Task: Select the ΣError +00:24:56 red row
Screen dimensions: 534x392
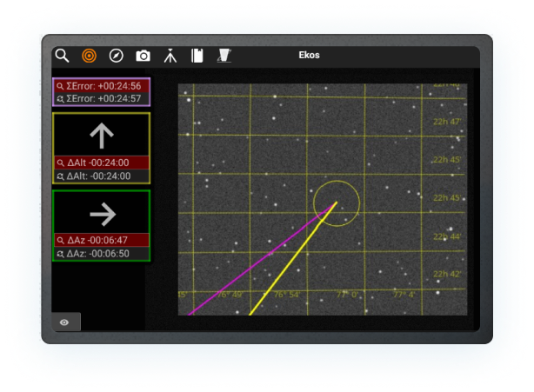Action: pos(102,86)
